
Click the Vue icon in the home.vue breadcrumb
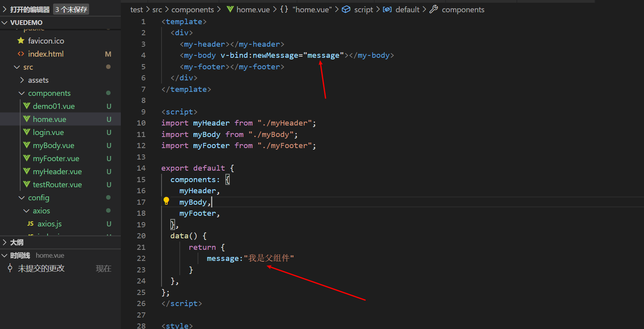pyautogui.click(x=230, y=9)
